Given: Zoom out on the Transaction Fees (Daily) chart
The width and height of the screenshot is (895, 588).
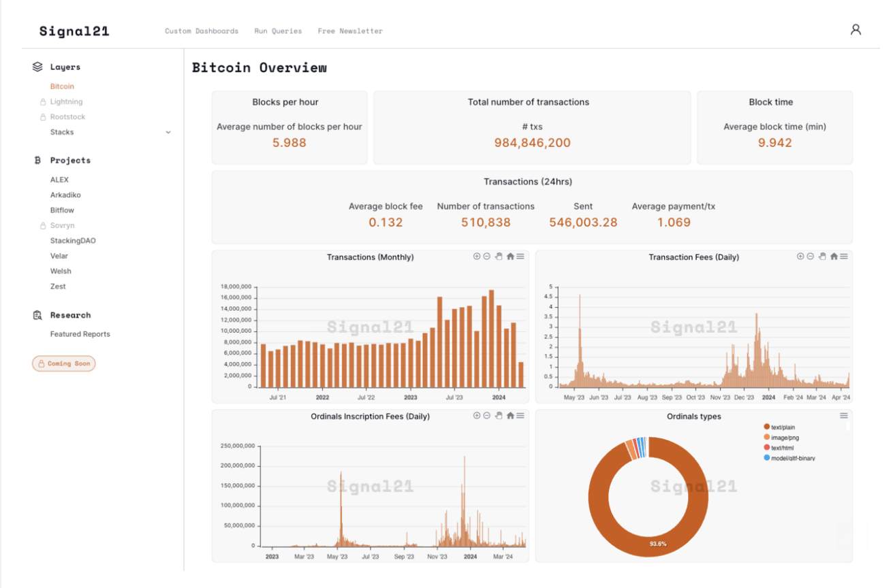Looking at the screenshot, I should [x=810, y=257].
